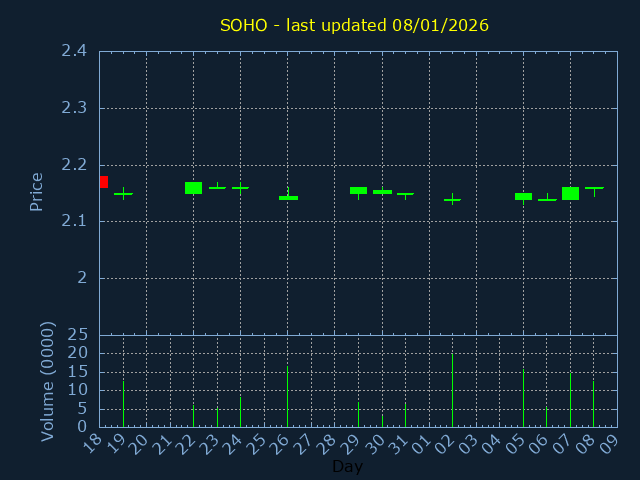The height and width of the screenshot is (480, 640).
Task: Select the 25 volume tick label
Action: click(x=77, y=335)
